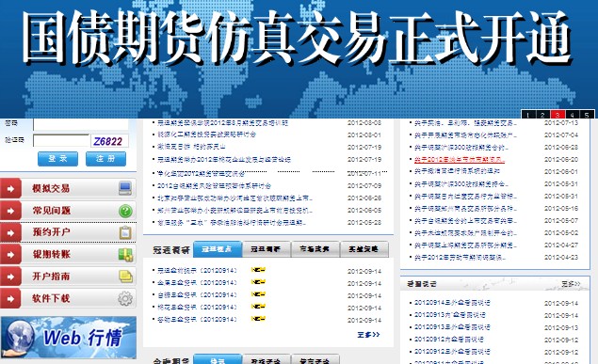This screenshot has height=364, width=598.
Task: Click the 登录 login button
Action: 58,159
